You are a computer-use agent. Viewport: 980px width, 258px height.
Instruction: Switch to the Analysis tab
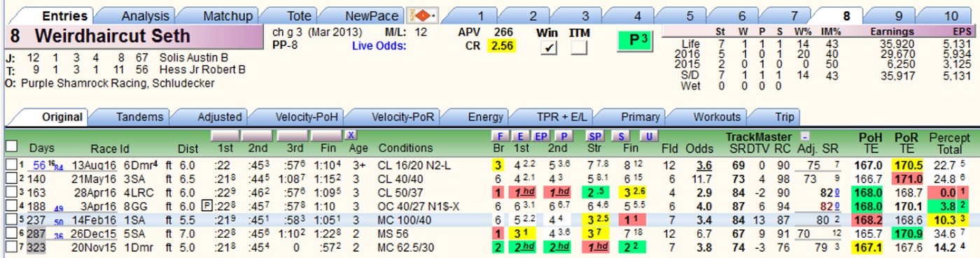coord(145,15)
